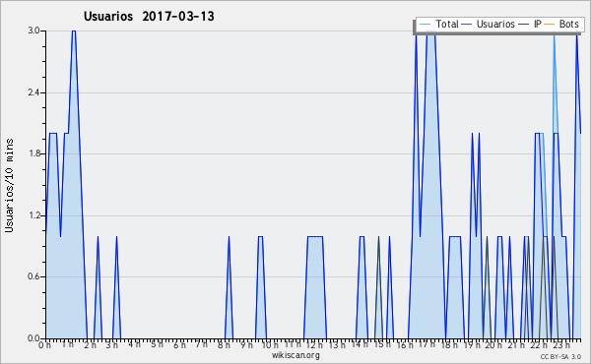Click the '15 h' x-axis label
Screen dimensions: 591x364
[x=381, y=345]
